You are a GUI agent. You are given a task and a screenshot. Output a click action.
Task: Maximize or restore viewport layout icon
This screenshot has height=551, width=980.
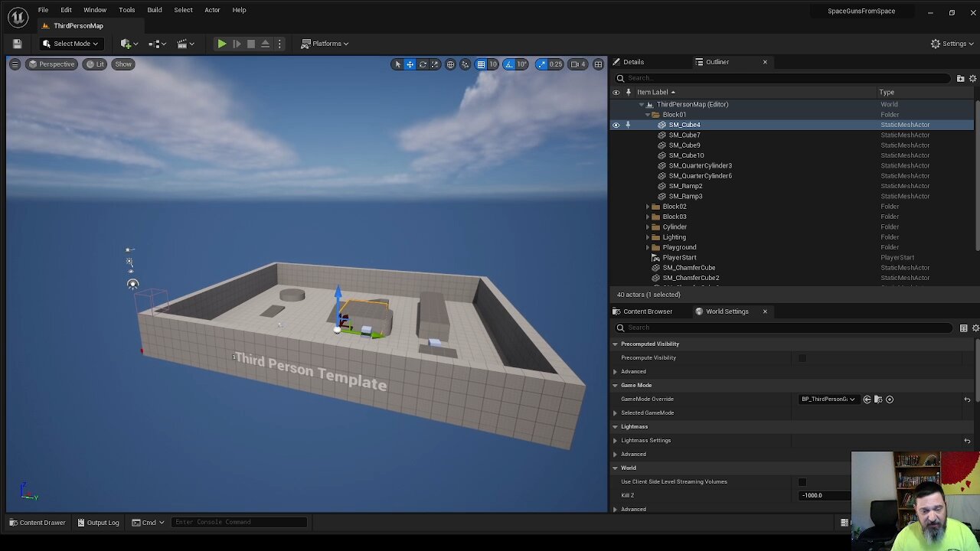tap(598, 64)
